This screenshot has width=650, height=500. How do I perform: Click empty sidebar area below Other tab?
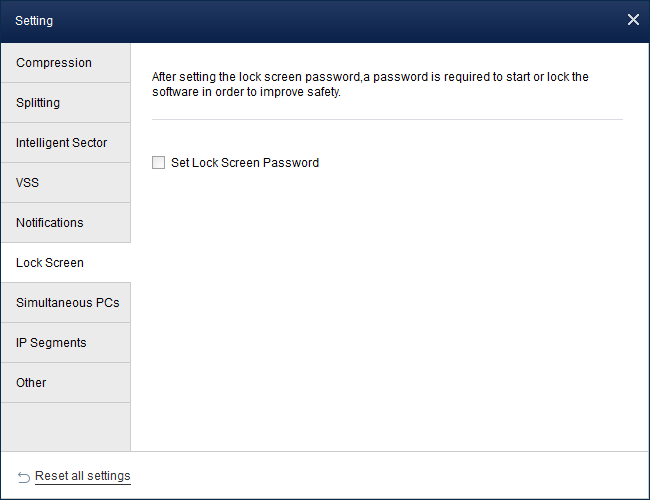[65, 426]
